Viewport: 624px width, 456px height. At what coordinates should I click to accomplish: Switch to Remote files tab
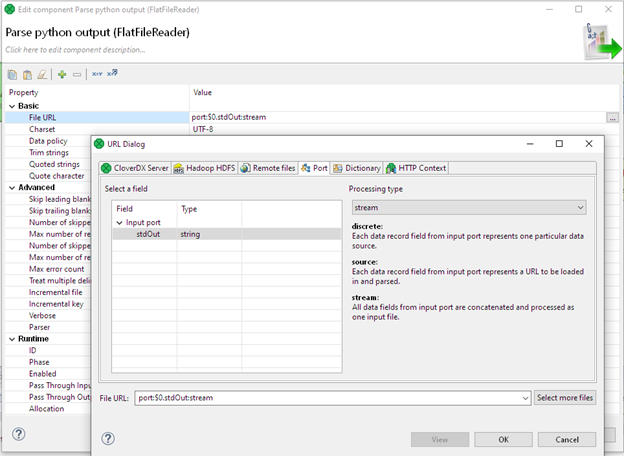(x=268, y=168)
